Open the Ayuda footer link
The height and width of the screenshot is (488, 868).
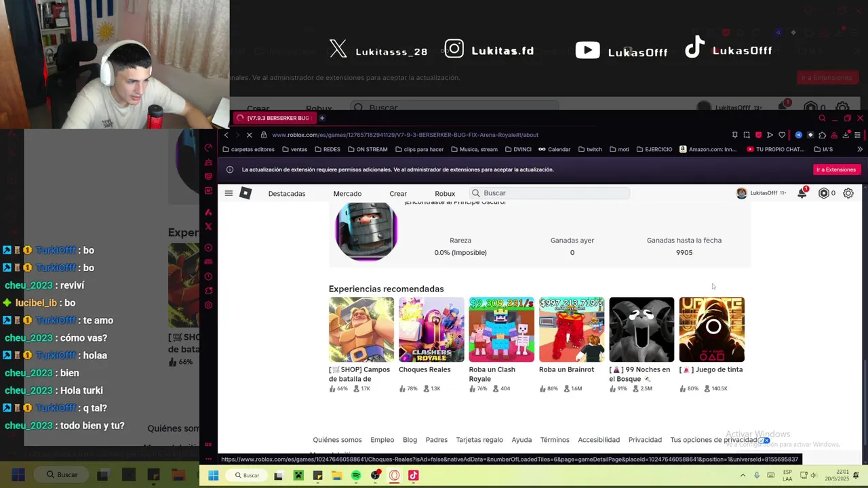point(521,440)
